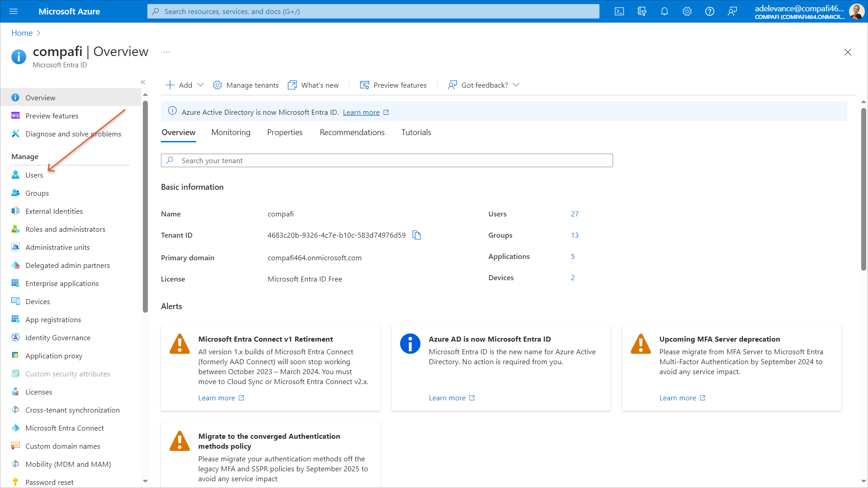Expand the Got feedback dropdown
The height and width of the screenshot is (488, 868).
coord(484,85)
